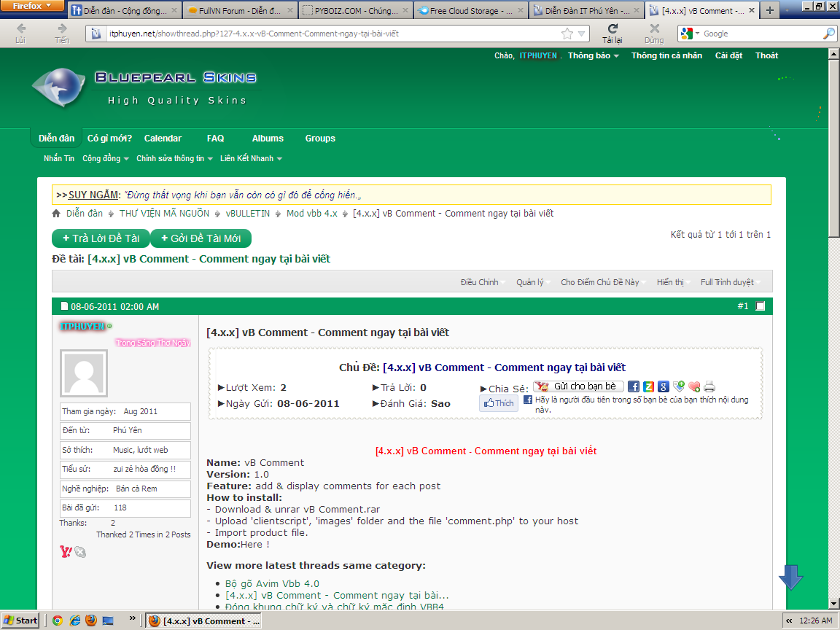
Task: Share the thread via the Facebook icon
Action: pos(634,386)
